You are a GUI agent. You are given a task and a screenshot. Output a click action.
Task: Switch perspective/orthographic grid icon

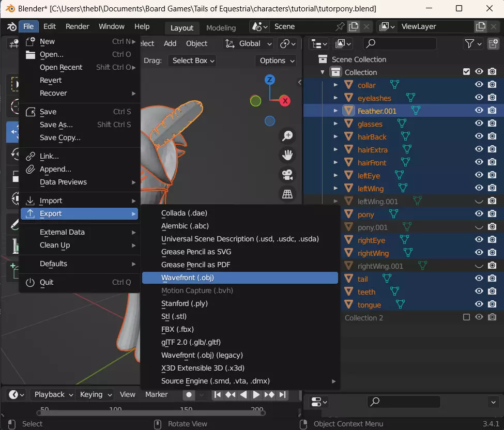pyautogui.click(x=287, y=194)
